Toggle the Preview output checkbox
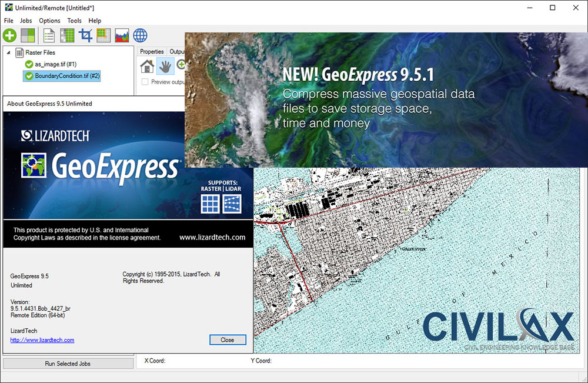 [x=145, y=82]
